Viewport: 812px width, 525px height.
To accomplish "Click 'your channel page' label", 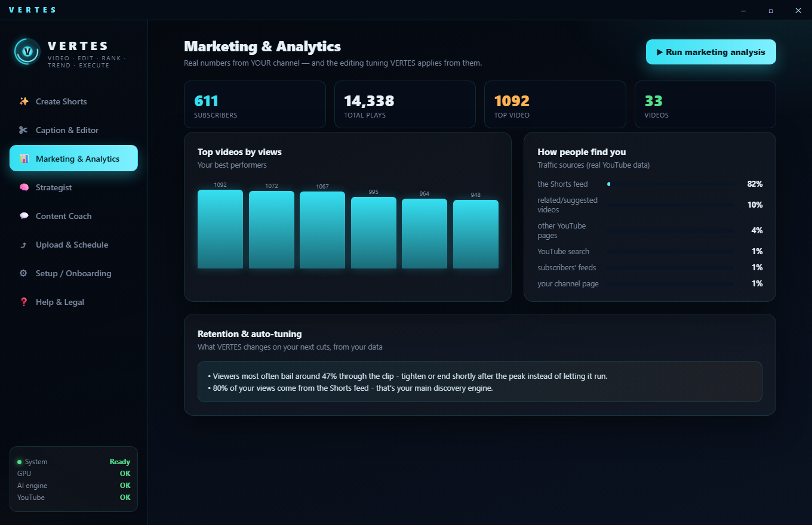I will [x=568, y=284].
